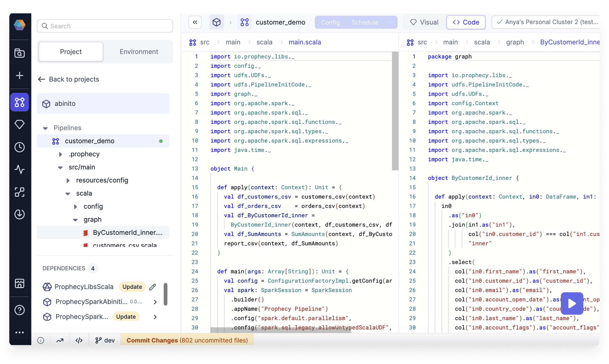Viewport: 609px width, 364px height.
Task: Open the package hub sidebar icon
Action: click(x=20, y=283)
